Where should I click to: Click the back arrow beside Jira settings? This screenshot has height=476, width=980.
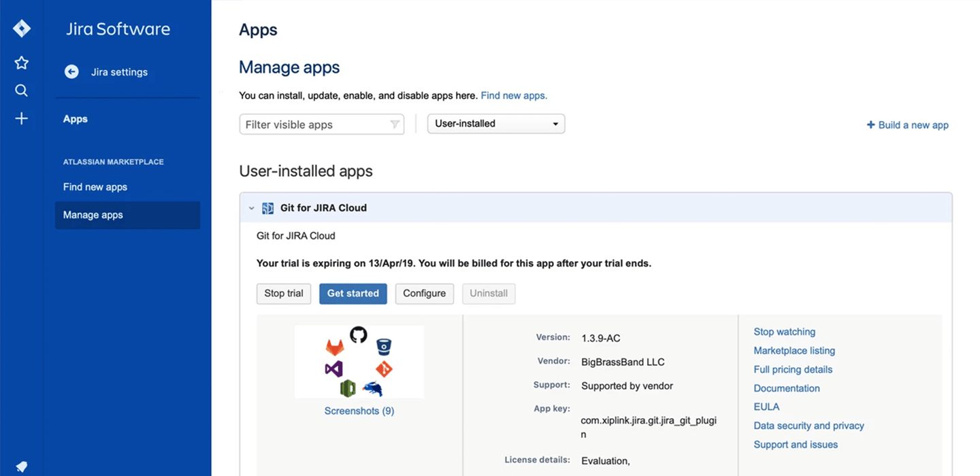click(71, 72)
